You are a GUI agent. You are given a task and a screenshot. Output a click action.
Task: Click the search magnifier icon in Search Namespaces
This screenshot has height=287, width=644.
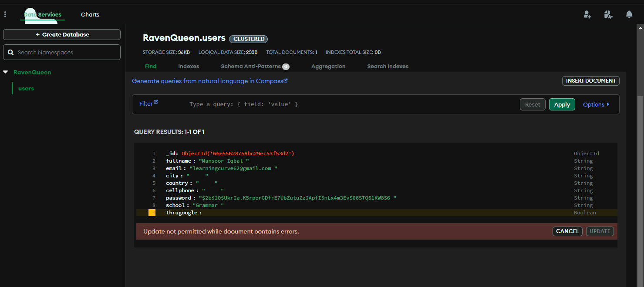[x=11, y=52]
